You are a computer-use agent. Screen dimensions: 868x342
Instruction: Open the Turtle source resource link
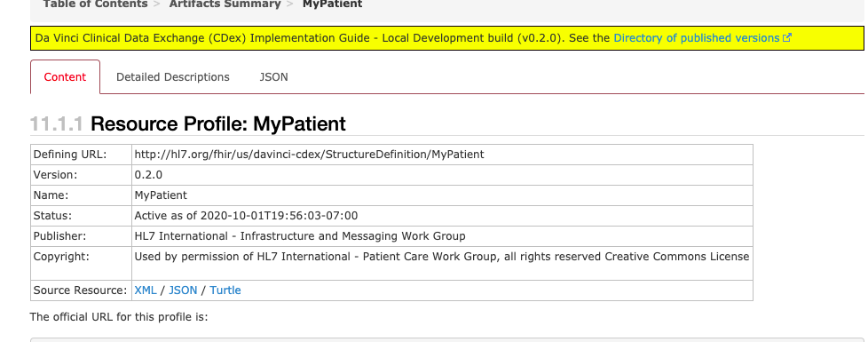[x=225, y=290]
